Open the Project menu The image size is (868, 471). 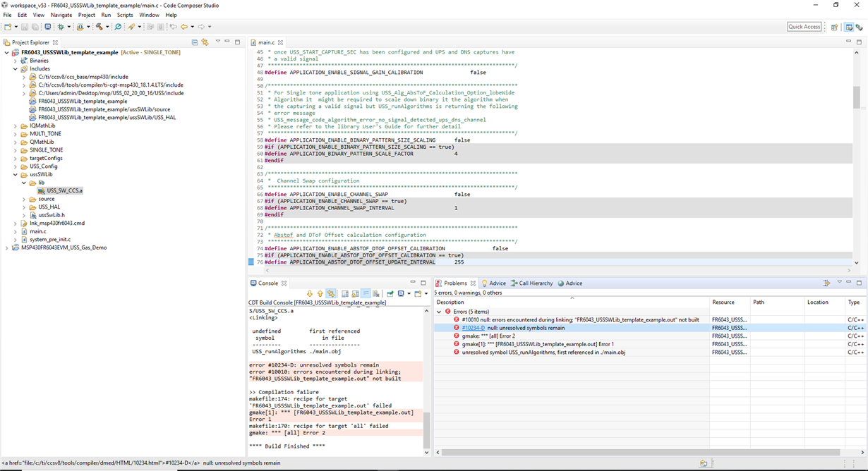tap(86, 15)
